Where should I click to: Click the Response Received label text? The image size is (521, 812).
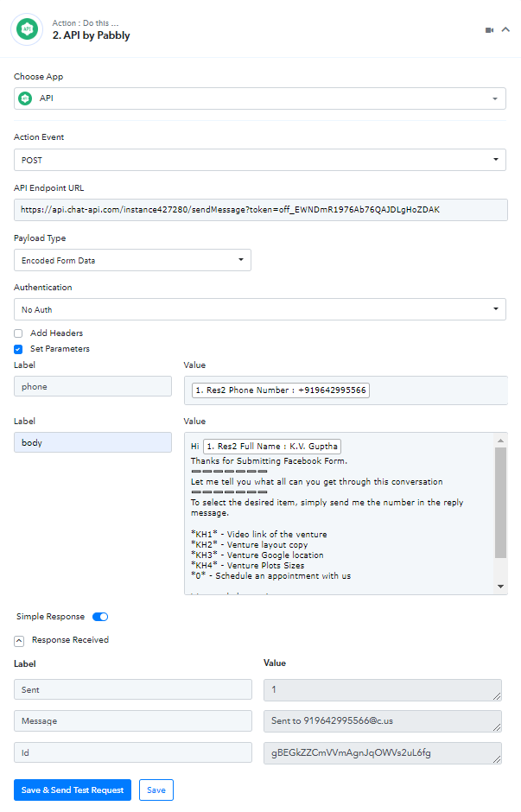tap(71, 640)
